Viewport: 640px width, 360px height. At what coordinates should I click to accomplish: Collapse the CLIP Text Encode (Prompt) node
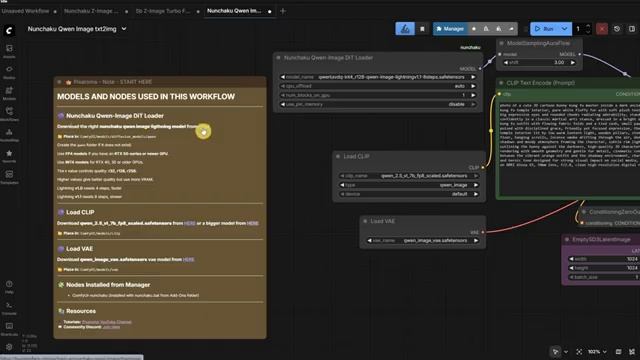[501, 83]
